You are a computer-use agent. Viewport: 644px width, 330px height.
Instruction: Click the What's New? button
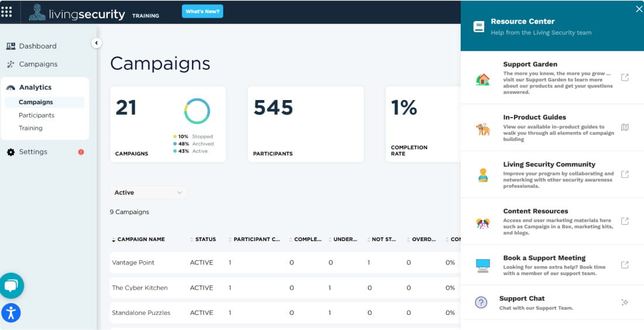203,12
